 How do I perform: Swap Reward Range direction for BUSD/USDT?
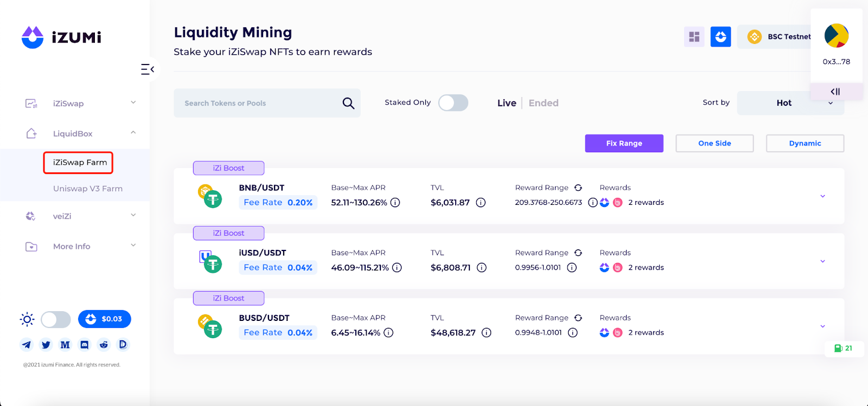point(578,318)
